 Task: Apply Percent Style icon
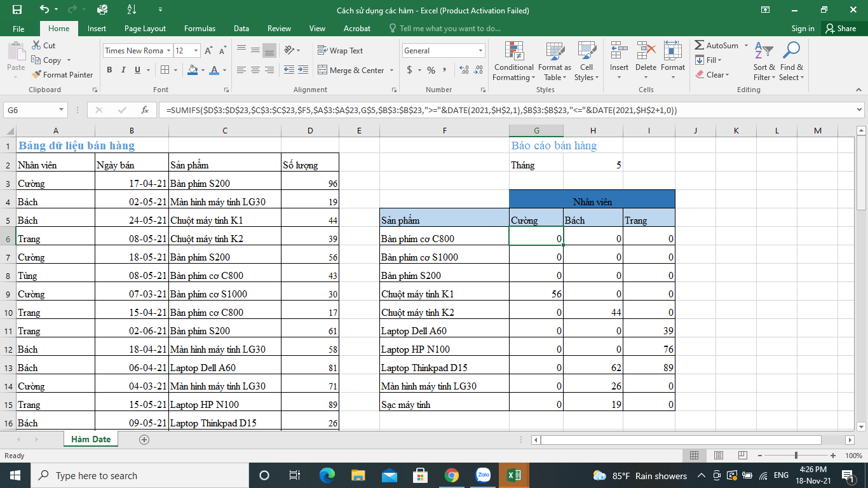pos(431,70)
